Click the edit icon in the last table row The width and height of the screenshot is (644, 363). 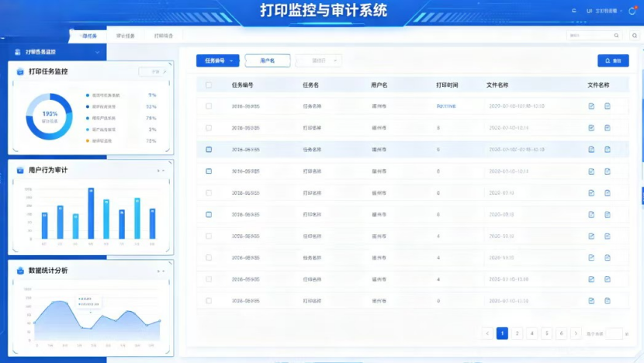coord(591,301)
